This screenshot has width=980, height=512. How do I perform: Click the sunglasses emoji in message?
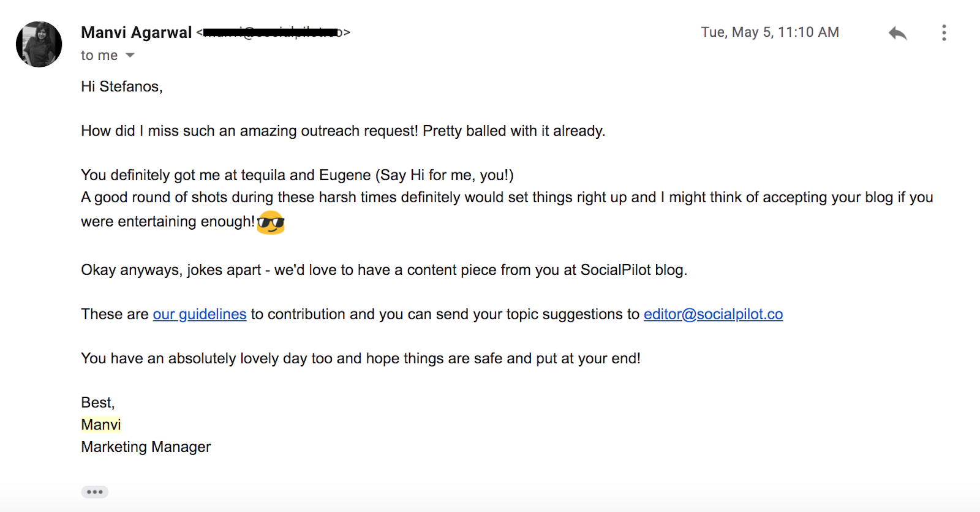click(x=271, y=222)
